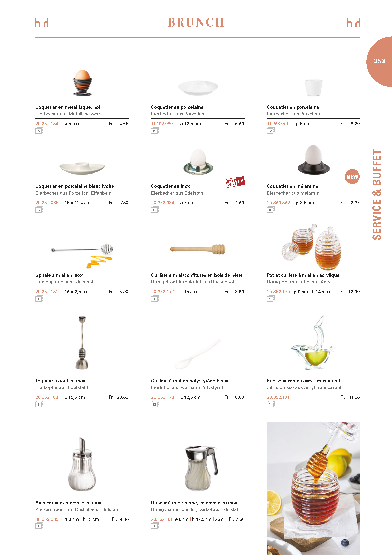Click the honey jar lifestyle photo
The height and width of the screenshot is (555, 392).
(313, 488)
